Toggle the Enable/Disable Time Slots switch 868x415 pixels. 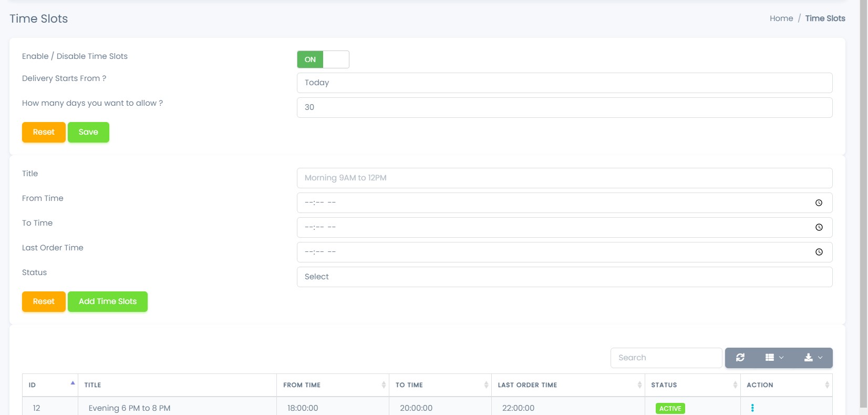click(323, 59)
